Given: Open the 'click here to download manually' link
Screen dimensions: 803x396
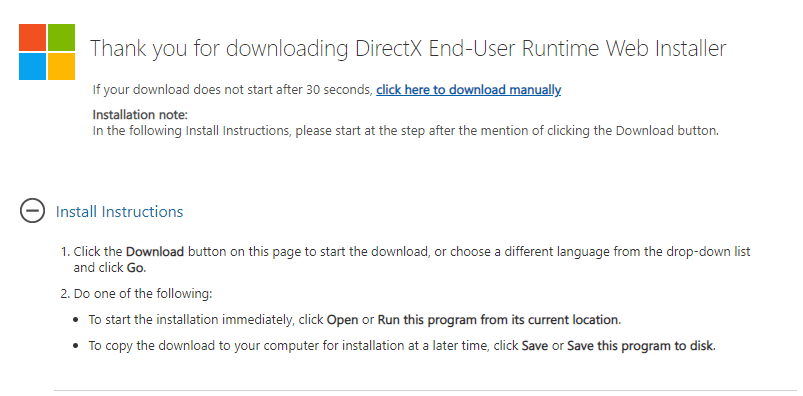Looking at the screenshot, I should coord(469,90).
